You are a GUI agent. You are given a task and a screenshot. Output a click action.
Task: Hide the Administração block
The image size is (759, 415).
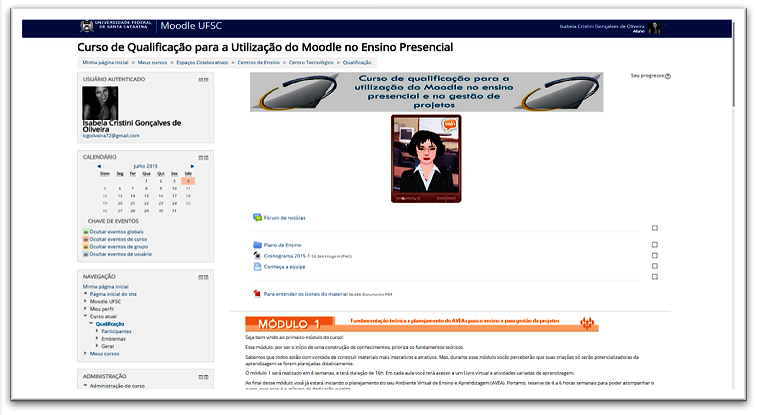click(x=201, y=377)
